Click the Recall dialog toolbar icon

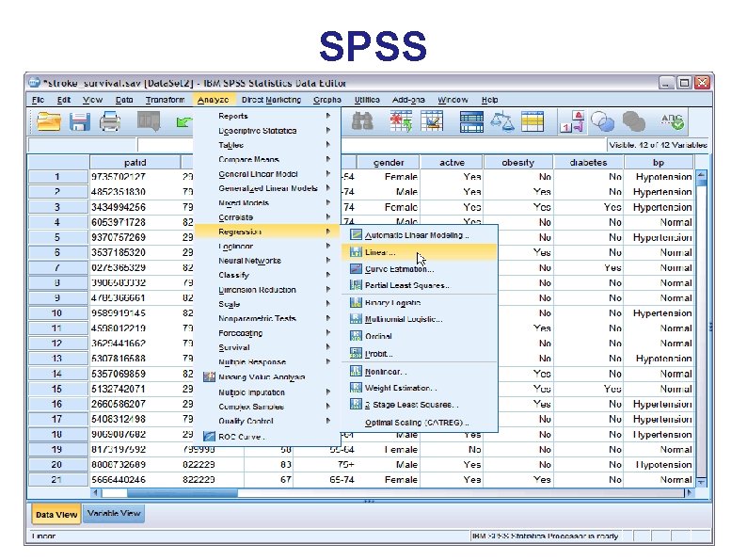[149, 121]
